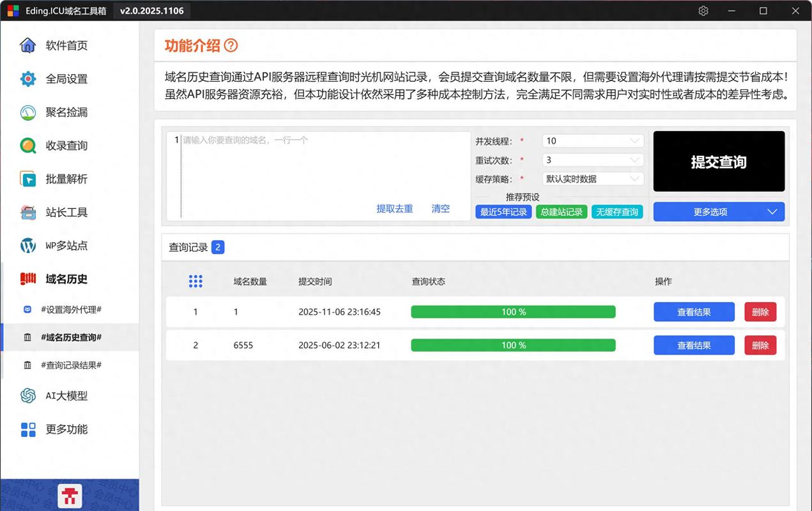Image resolution: width=812 pixels, height=511 pixels.
Task: Click the progress bar of record 6555
Action: (x=513, y=345)
